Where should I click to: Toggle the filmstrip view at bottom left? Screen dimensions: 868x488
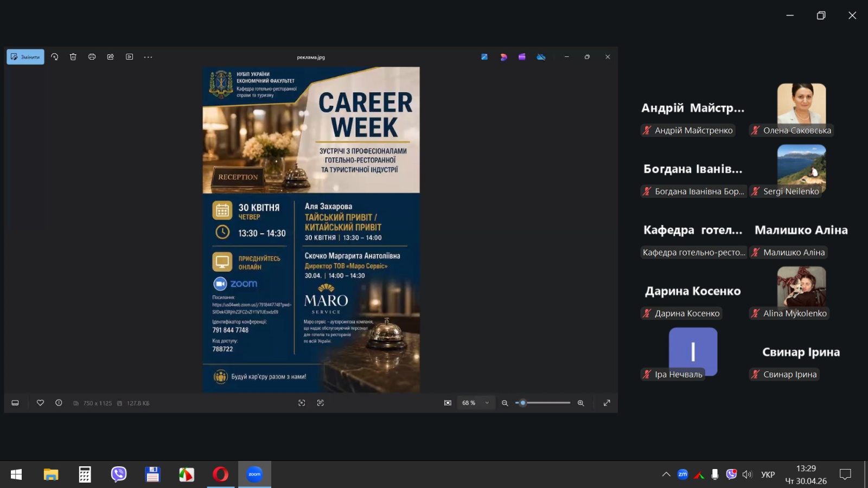coord(15,403)
